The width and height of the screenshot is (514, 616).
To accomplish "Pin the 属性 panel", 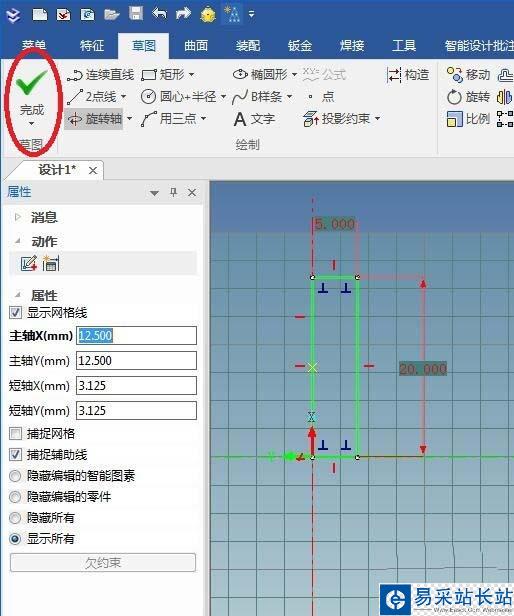I will tap(173, 192).
